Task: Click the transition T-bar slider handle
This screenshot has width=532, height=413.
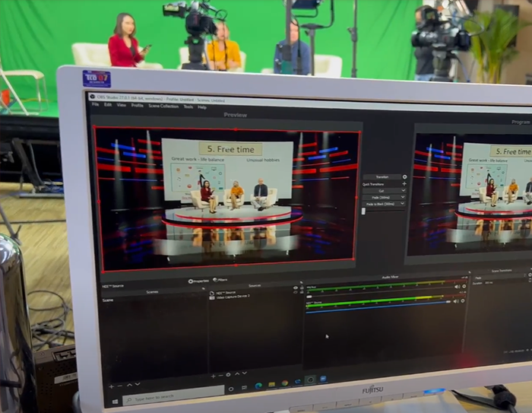Action: tap(363, 211)
